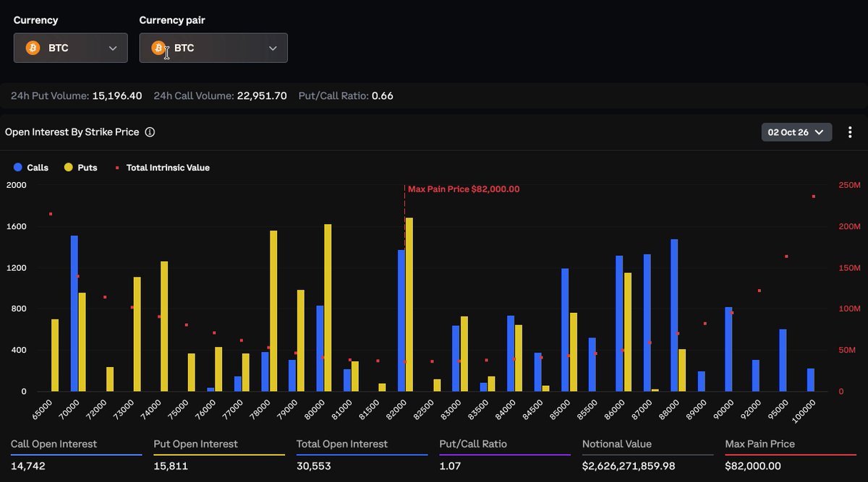The width and height of the screenshot is (868, 482).
Task: Click the blue Calls bar at strike 95000
Action: coord(783,361)
